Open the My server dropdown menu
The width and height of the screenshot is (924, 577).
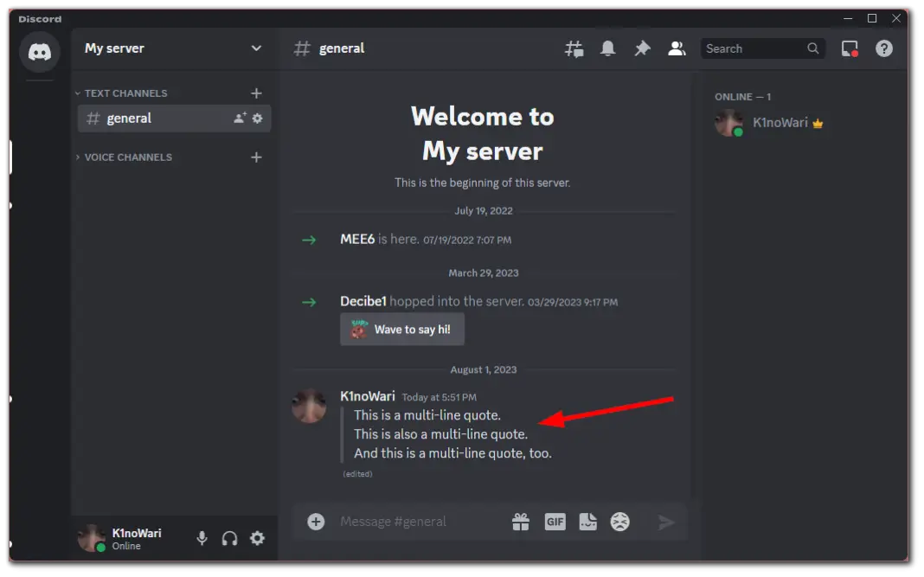pyautogui.click(x=170, y=48)
